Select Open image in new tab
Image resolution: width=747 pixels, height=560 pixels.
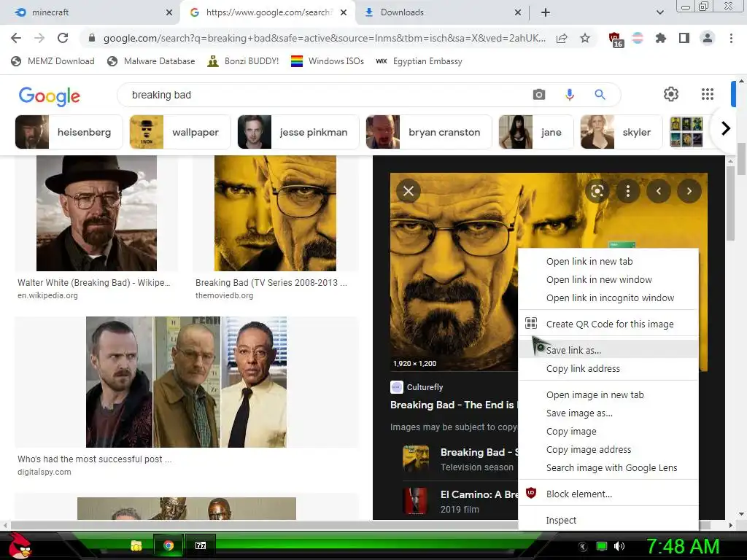(x=608, y=394)
